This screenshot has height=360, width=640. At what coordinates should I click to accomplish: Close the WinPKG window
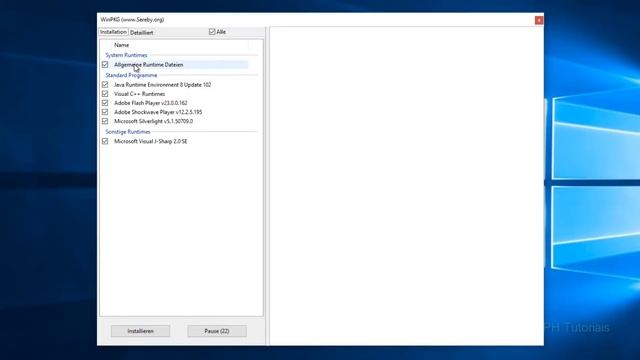[x=539, y=20]
